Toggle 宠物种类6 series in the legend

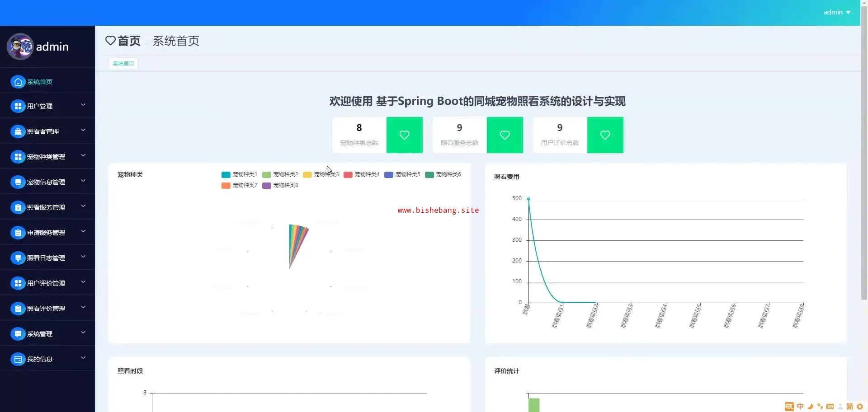(443, 174)
